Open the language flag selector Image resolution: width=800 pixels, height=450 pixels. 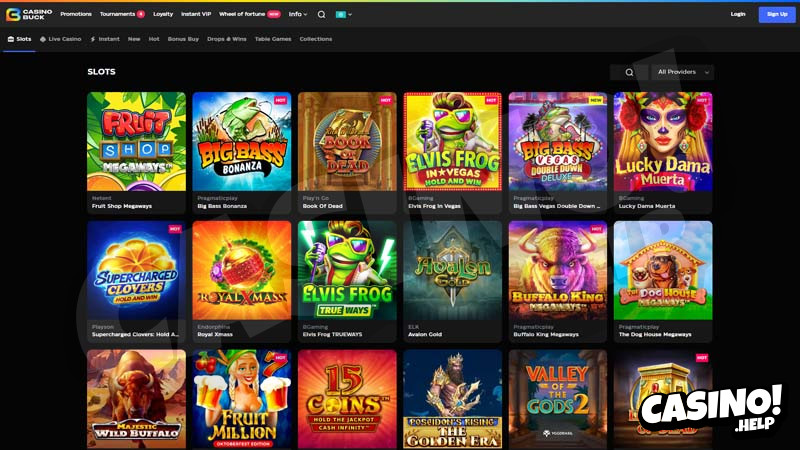(x=344, y=14)
